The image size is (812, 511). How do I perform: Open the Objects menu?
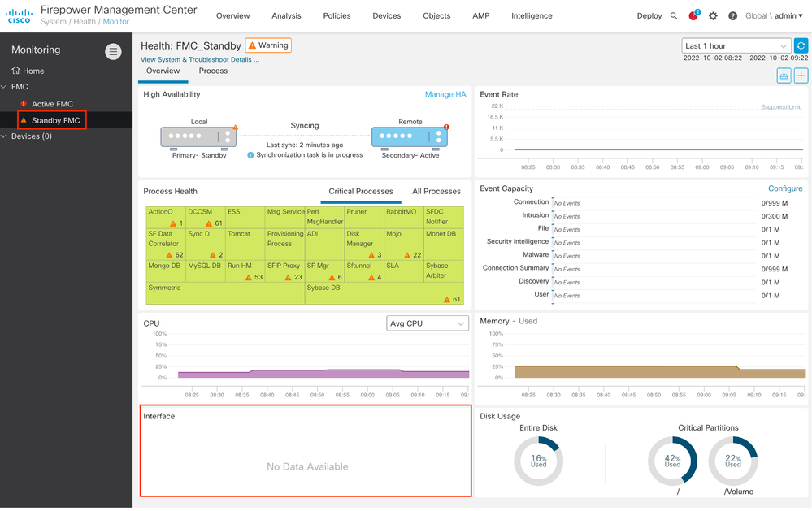[x=436, y=16]
